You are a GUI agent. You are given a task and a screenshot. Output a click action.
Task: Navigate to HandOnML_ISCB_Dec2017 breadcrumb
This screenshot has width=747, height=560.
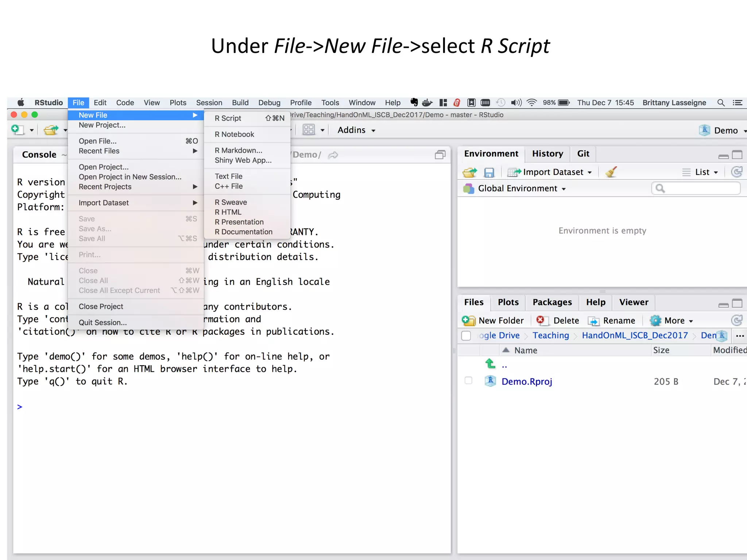click(x=635, y=335)
